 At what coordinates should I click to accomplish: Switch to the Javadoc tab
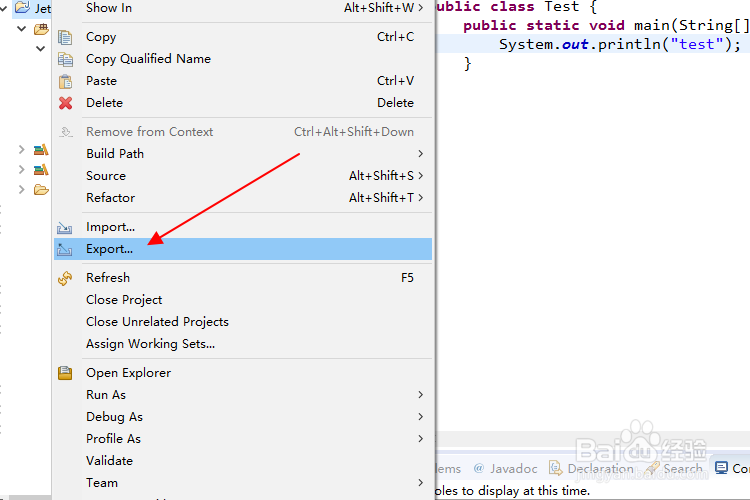click(505, 468)
